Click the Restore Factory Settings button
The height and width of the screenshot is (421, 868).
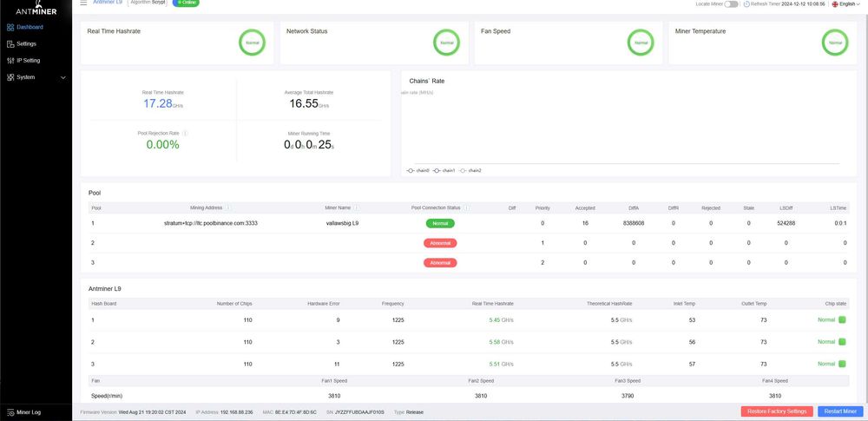pyautogui.click(x=777, y=411)
